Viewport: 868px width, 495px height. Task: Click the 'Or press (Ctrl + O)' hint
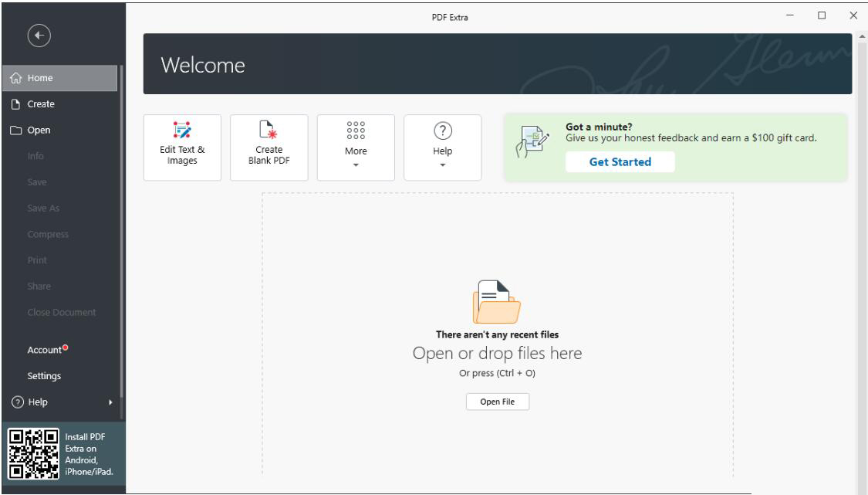pos(497,373)
